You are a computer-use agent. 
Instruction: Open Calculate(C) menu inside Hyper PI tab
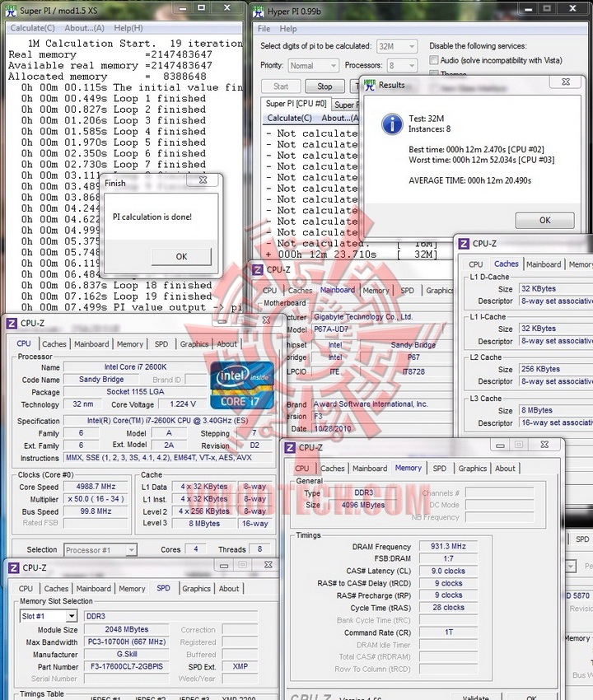tap(289, 118)
